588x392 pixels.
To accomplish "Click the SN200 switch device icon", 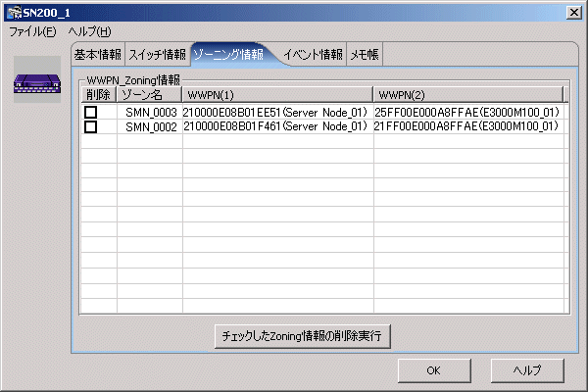I will tap(37, 80).
